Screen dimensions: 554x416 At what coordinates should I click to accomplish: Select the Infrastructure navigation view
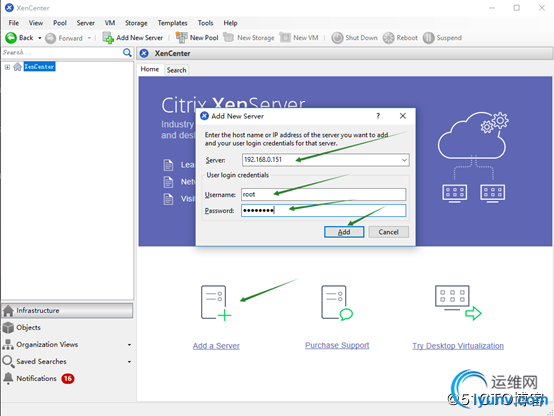click(67, 310)
